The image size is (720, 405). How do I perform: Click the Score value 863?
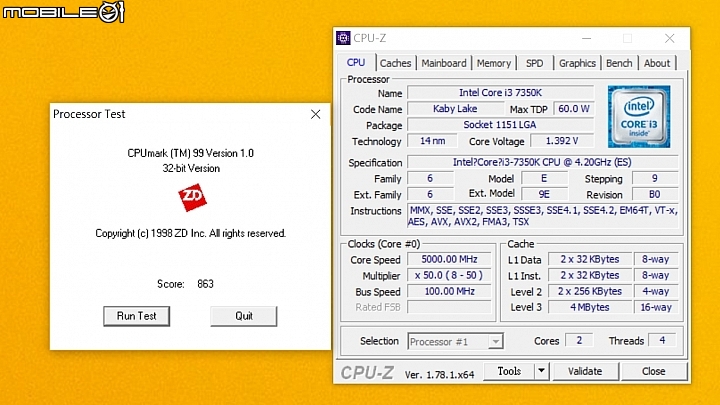205,284
